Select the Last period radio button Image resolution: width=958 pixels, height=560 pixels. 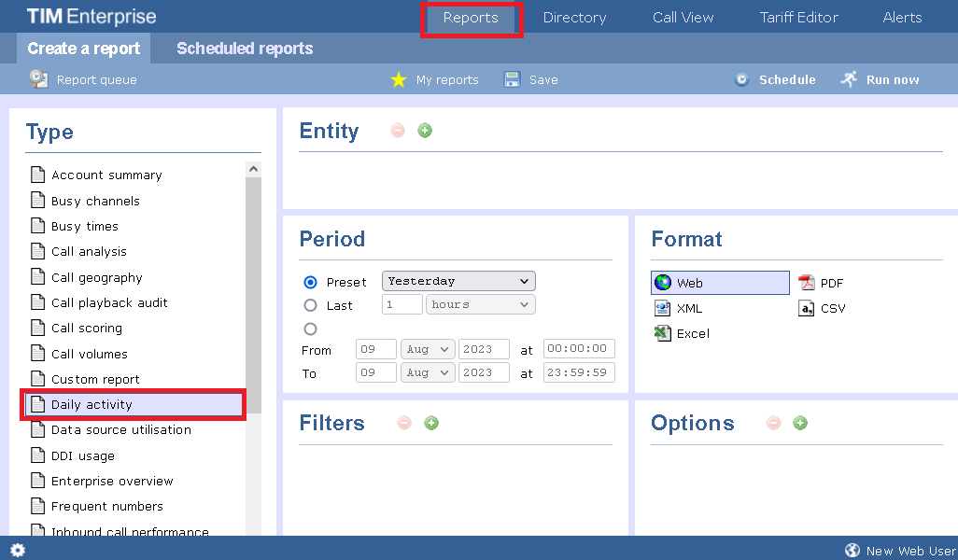pyautogui.click(x=311, y=305)
